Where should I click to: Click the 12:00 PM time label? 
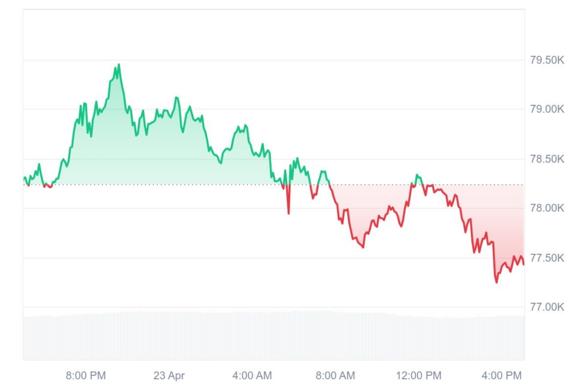pyautogui.click(x=419, y=376)
